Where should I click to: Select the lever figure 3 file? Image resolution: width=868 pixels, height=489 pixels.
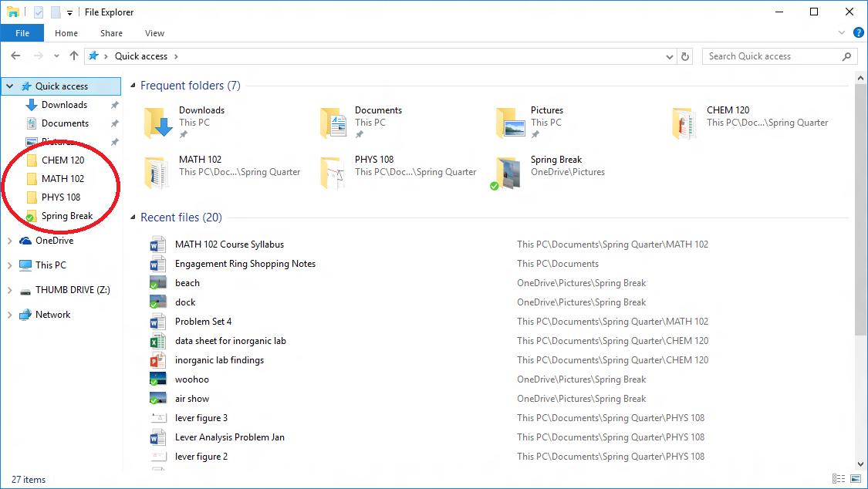click(201, 417)
